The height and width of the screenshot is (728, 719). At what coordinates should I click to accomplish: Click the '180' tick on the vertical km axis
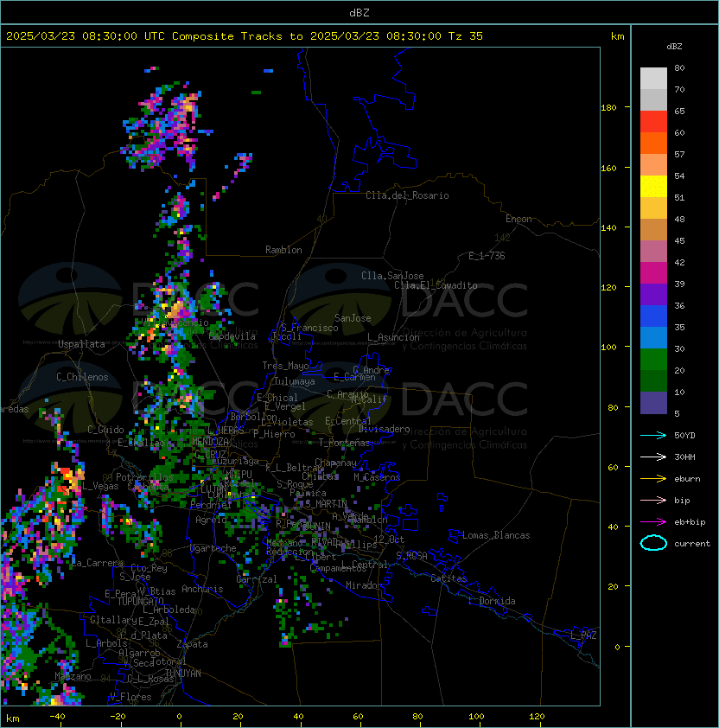click(608, 108)
